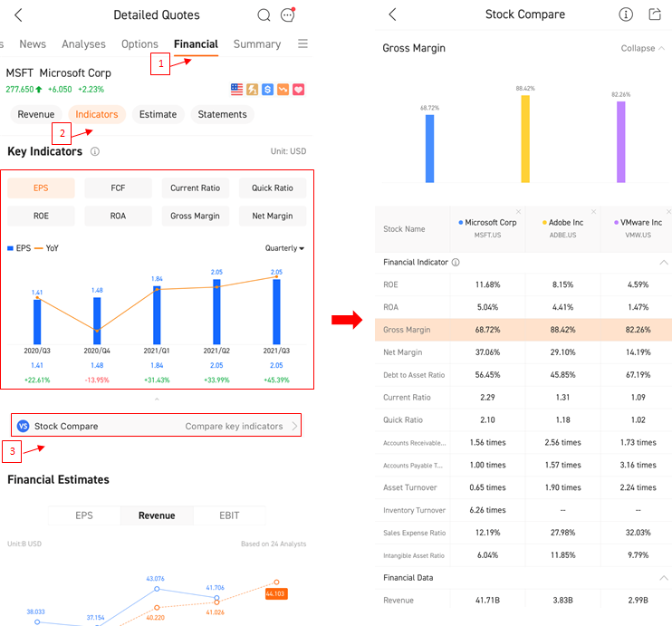Collapse the key indicators chart
Image resolution: width=672 pixels, height=626 pixels.
pyautogui.click(x=157, y=400)
